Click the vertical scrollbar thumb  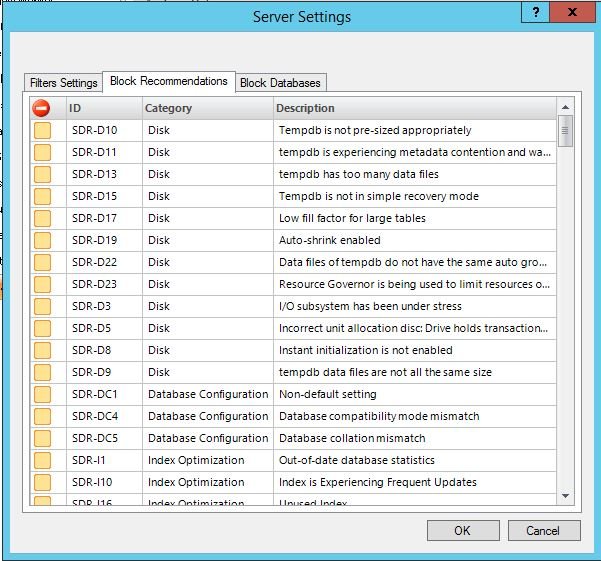565,131
